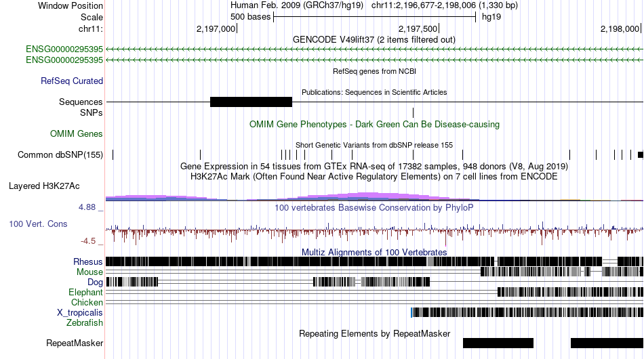Open the 100 Vert. Cons label
This screenshot has width=644, height=359.
38,224
